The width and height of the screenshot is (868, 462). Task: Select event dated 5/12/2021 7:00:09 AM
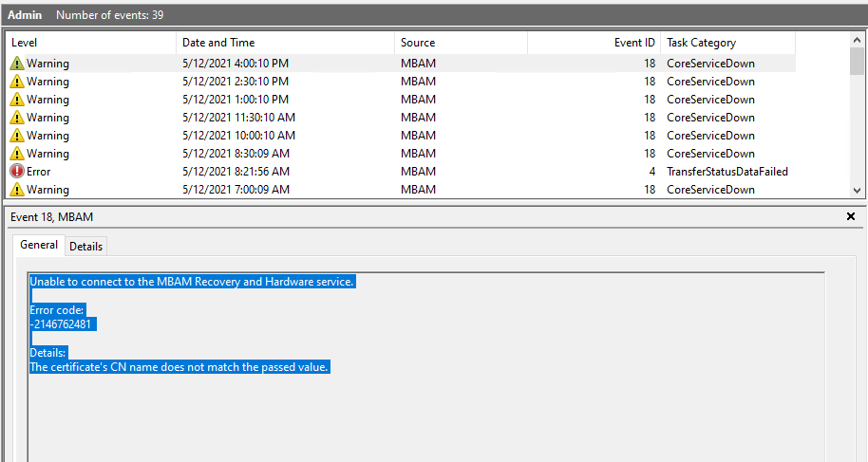click(x=402, y=189)
